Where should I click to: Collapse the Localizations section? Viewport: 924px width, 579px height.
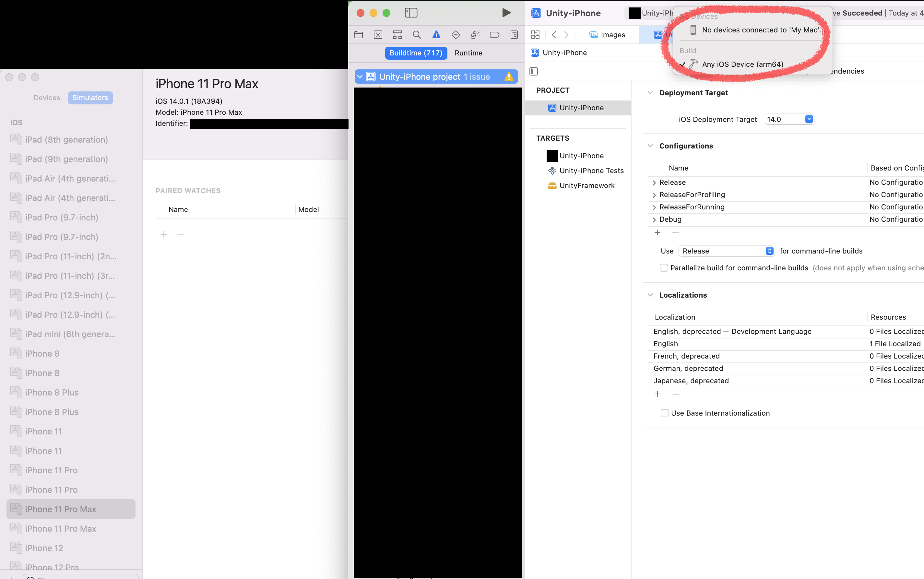click(x=650, y=295)
